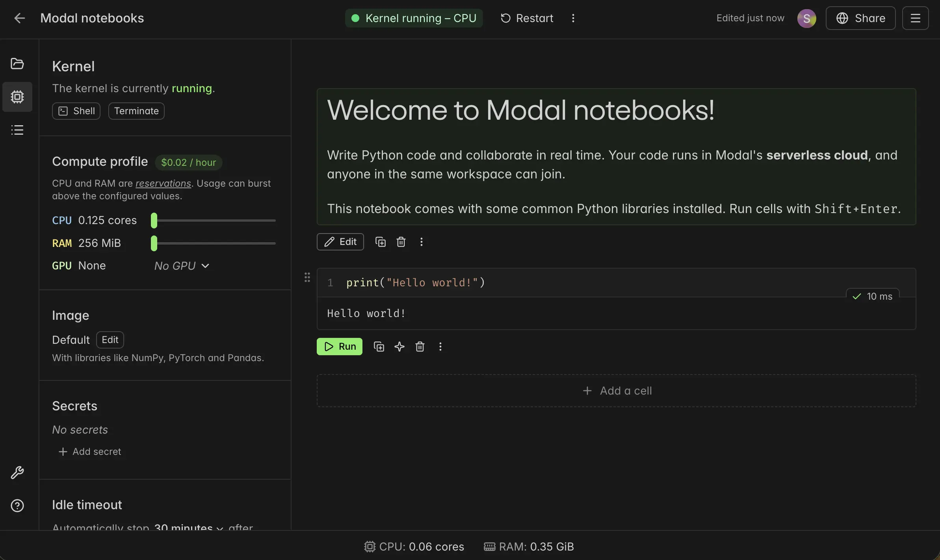Open more options for markdown cell

(x=422, y=242)
